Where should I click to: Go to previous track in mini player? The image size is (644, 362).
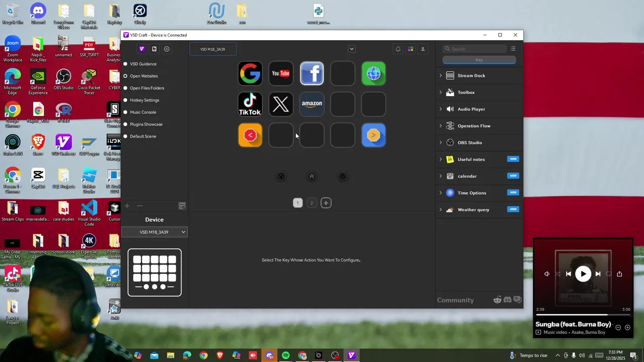coord(569,274)
